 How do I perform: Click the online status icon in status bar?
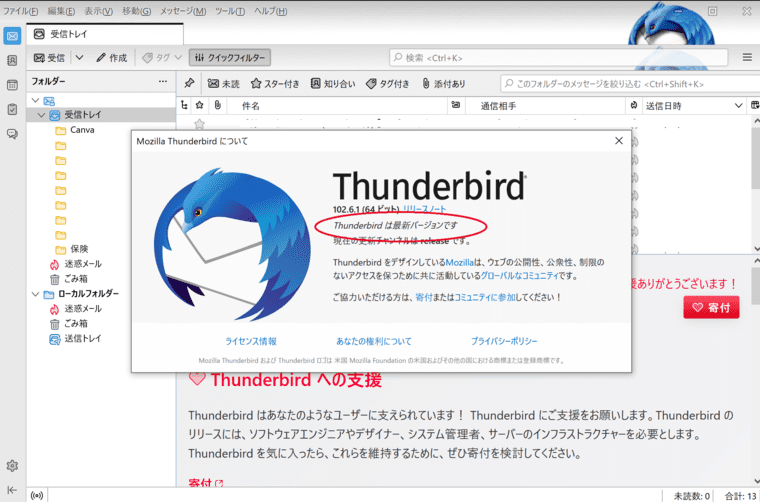(37, 495)
